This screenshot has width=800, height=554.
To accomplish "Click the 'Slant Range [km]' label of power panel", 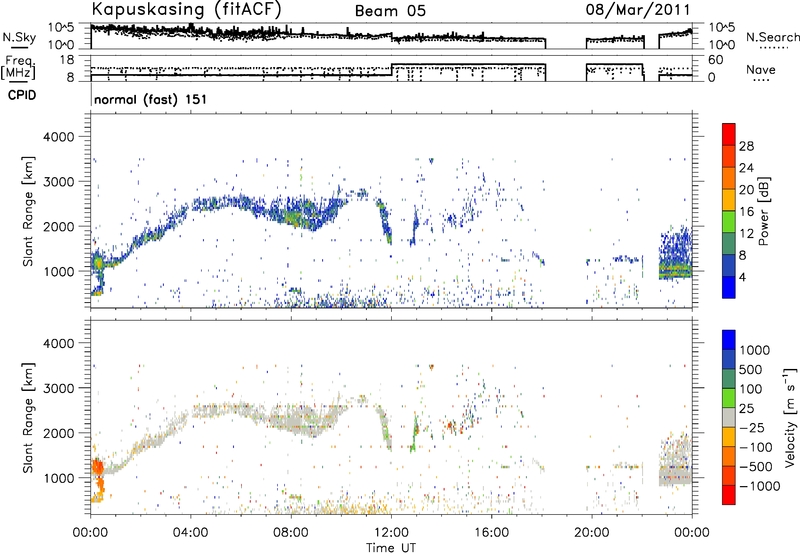I will coord(28,211).
